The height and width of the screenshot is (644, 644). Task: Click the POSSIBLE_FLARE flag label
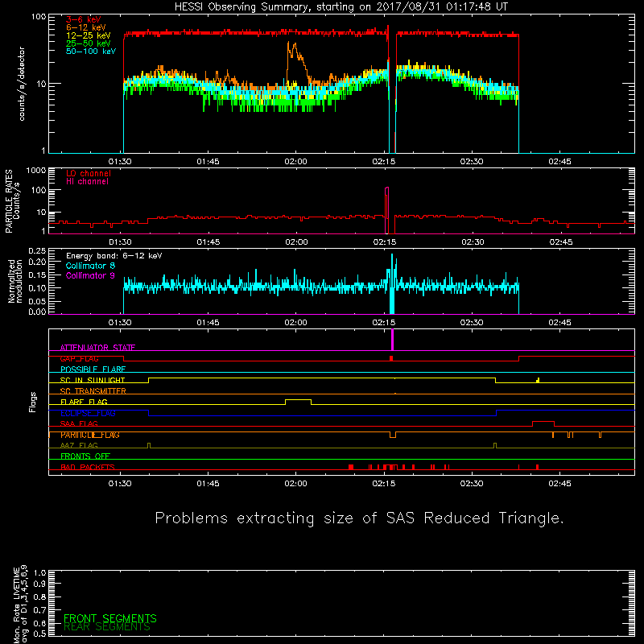coord(93,369)
